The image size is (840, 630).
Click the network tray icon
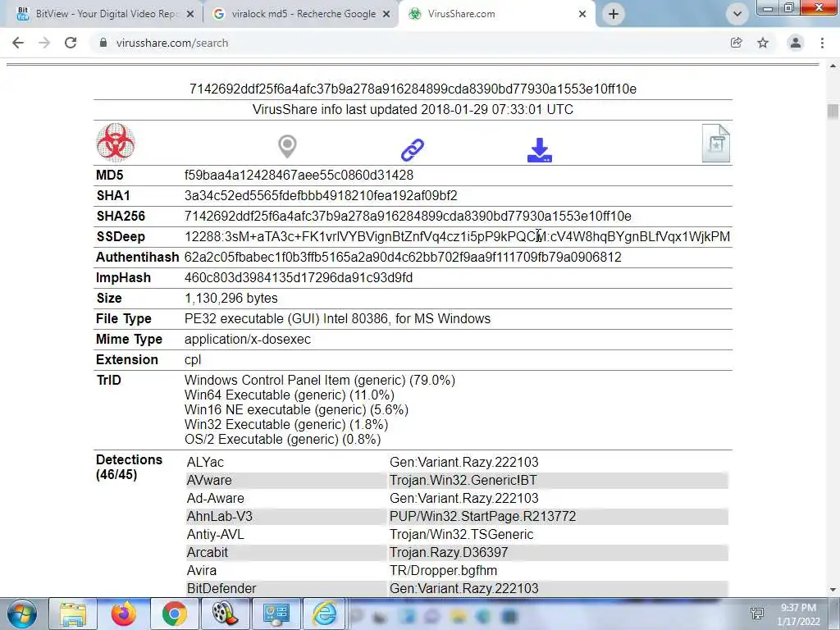click(757, 614)
